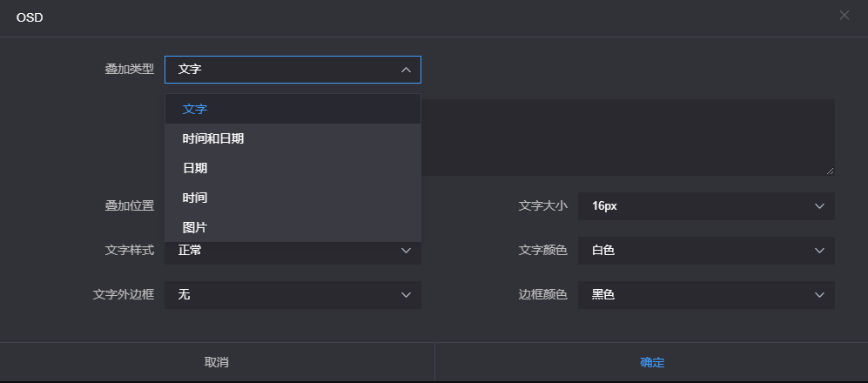The width and height of the screenshot is (868, 383).
Task: Click the textarea resize handle corner
Action: (830, 171)
